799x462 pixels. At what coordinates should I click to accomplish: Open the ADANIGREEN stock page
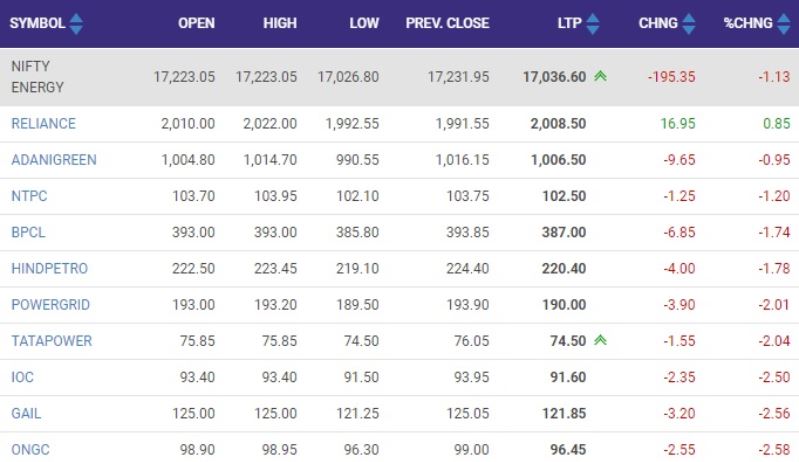(x=54, y=160)
